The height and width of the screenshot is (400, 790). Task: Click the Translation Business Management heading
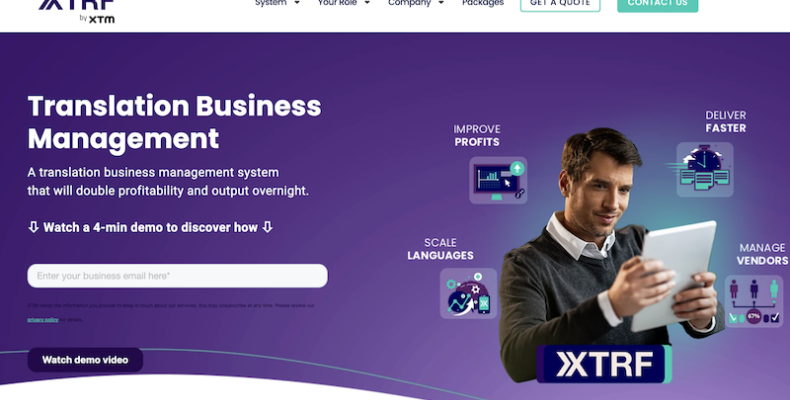174,122
